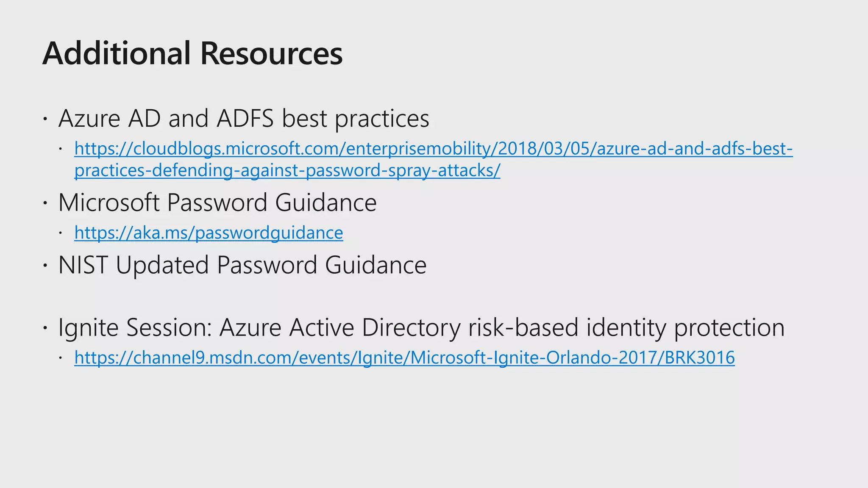This screenshot has width=868, height=488.
Task: Click the sub-bullet before the channel9 link
Action: click(x=61, y=358)
